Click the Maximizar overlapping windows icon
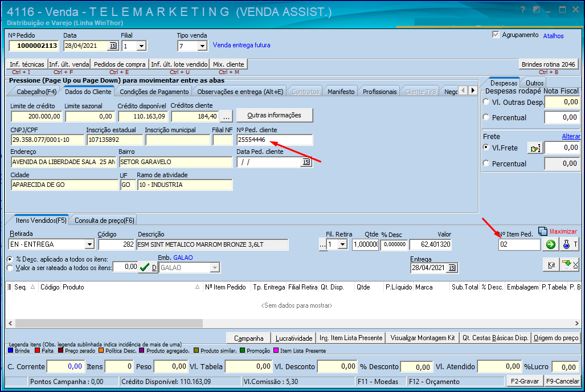Image resolution: width=585 pixels, height=392 pixels. [x=542, y=231]
